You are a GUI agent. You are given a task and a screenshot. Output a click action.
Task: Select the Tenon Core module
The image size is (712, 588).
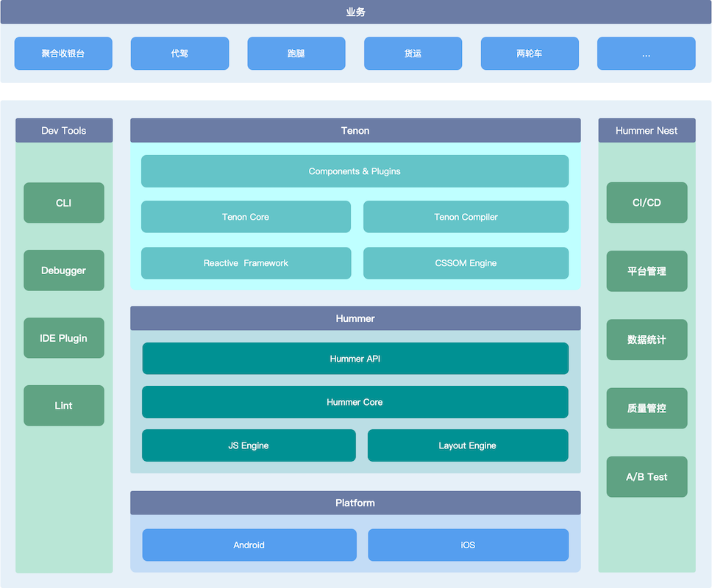tap(246, 216)
